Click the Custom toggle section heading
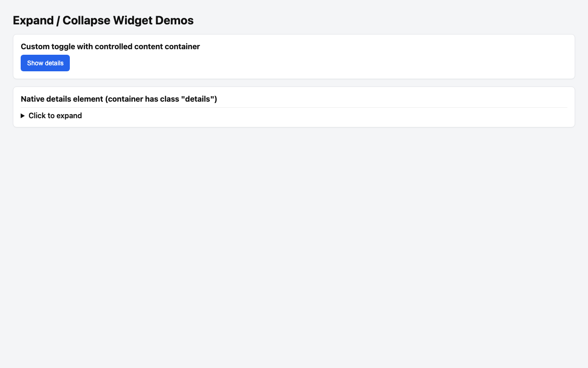The height and width of the screenshot is (368, 588). coord(111,46)
